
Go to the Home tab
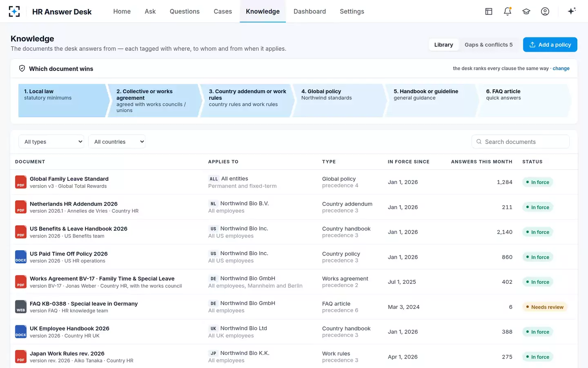(122, 11)
